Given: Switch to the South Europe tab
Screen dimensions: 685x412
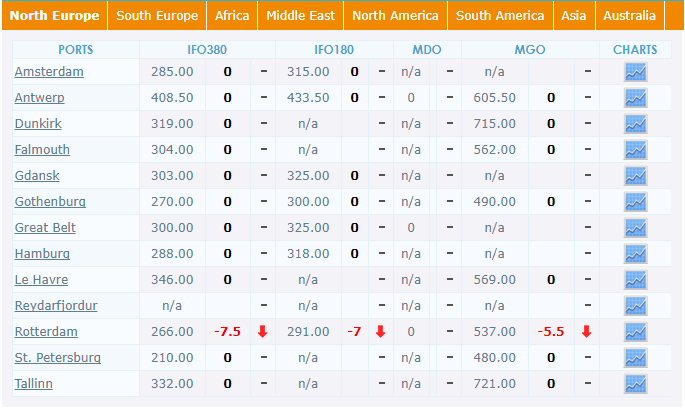Looking at the screenshot, I should tap(157, 16).
